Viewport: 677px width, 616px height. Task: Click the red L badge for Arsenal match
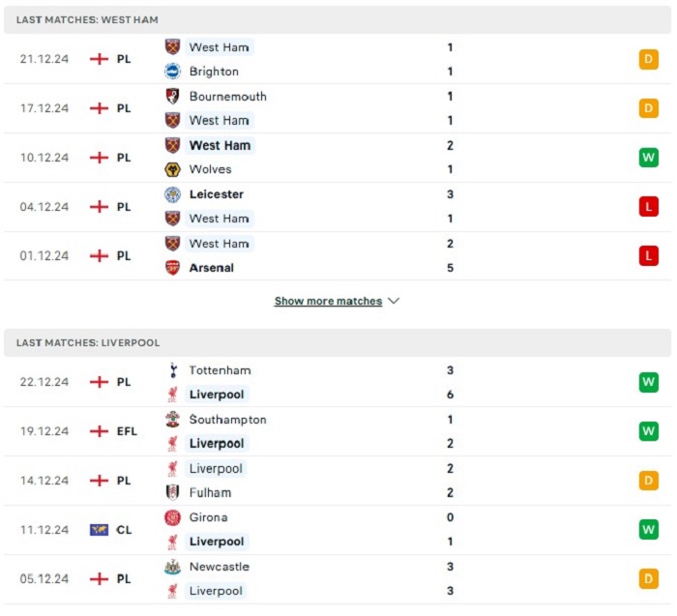tap(648, 255)
